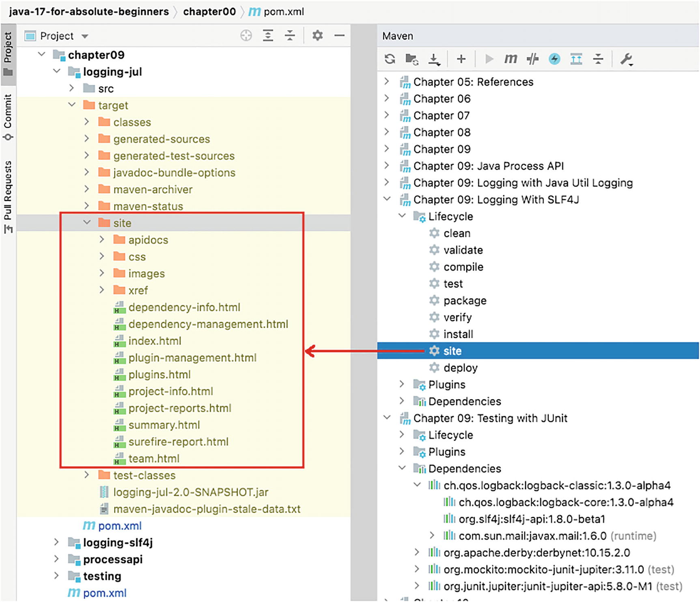Click Select Opened File target icon in Project panel
The image size is (700, 602).
246,36
